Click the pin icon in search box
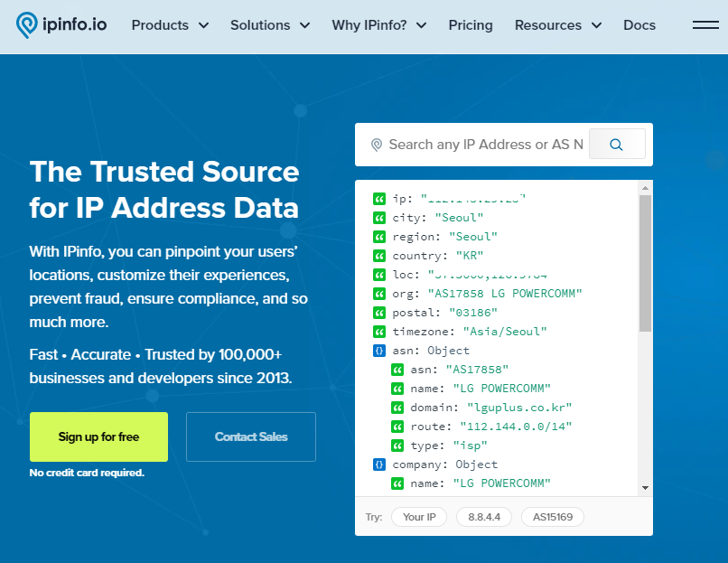This screenshot has height=563, width=728. [x=377, y=145]
